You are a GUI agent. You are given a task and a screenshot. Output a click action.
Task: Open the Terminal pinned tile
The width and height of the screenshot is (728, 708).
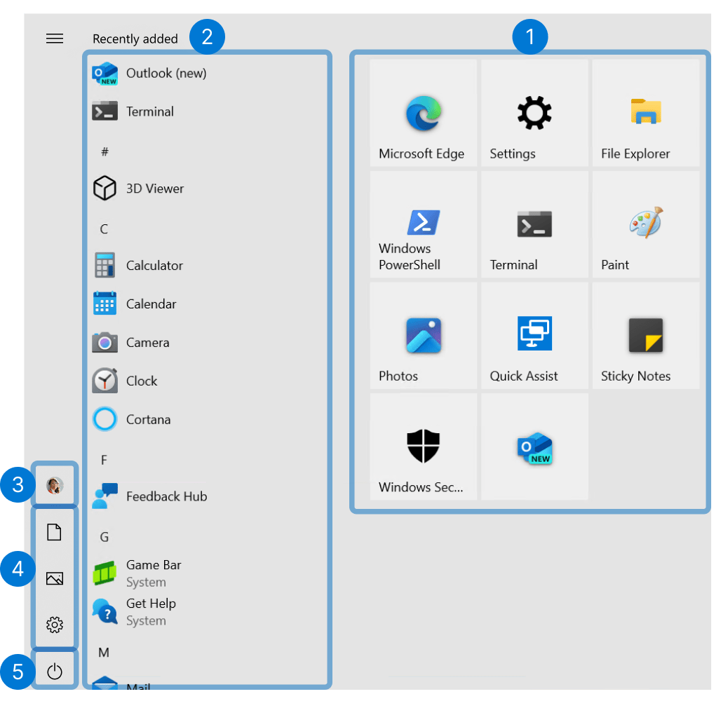pyautogui.click(x=534, y=224)
